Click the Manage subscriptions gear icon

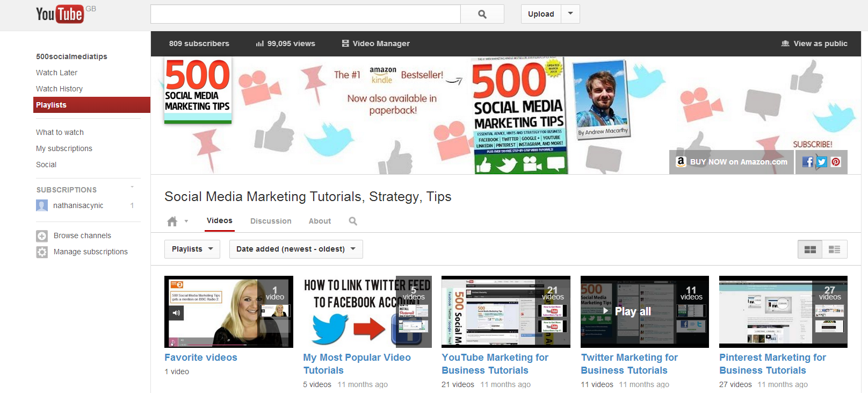pyautogui.click(x=42, y=252)
